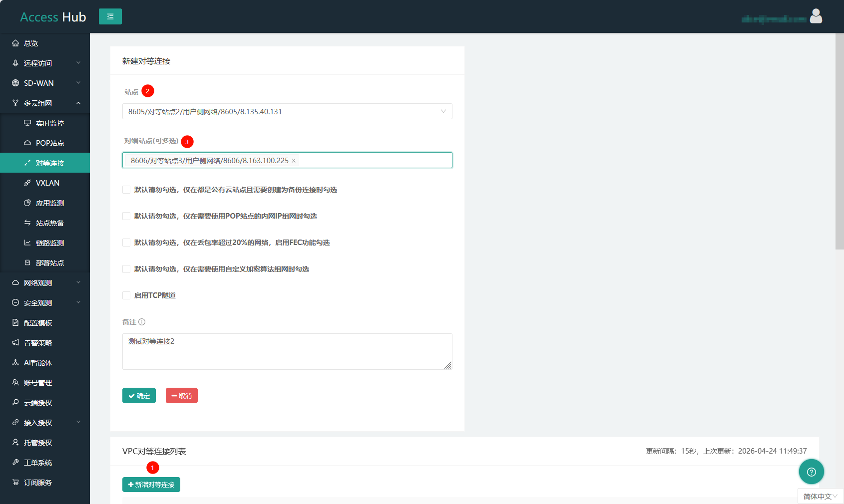Select the 对等连接 menu item
Image resolution: width=844 pixels, height=504 pixels.
click(45, 163)
